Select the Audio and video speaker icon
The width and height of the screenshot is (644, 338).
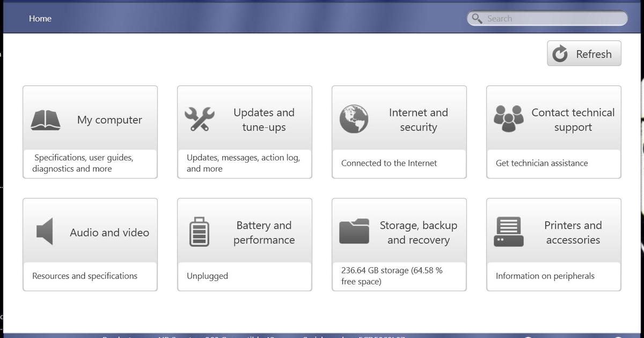point(45,232)
